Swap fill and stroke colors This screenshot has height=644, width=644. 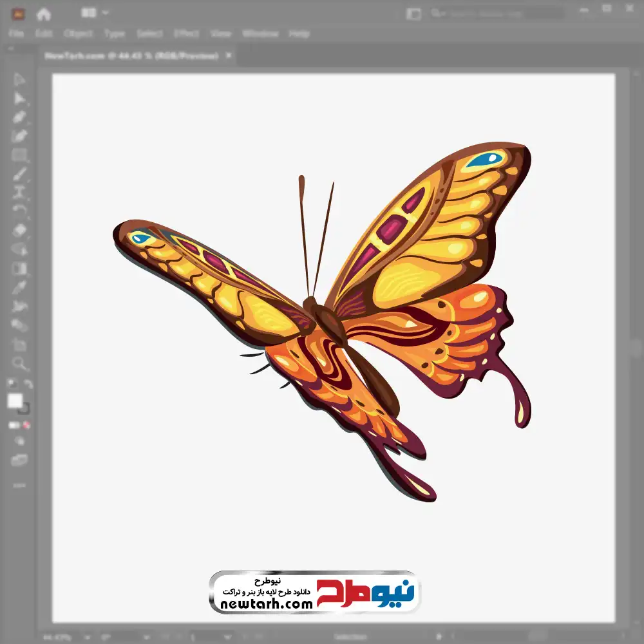tap(28, 384)
